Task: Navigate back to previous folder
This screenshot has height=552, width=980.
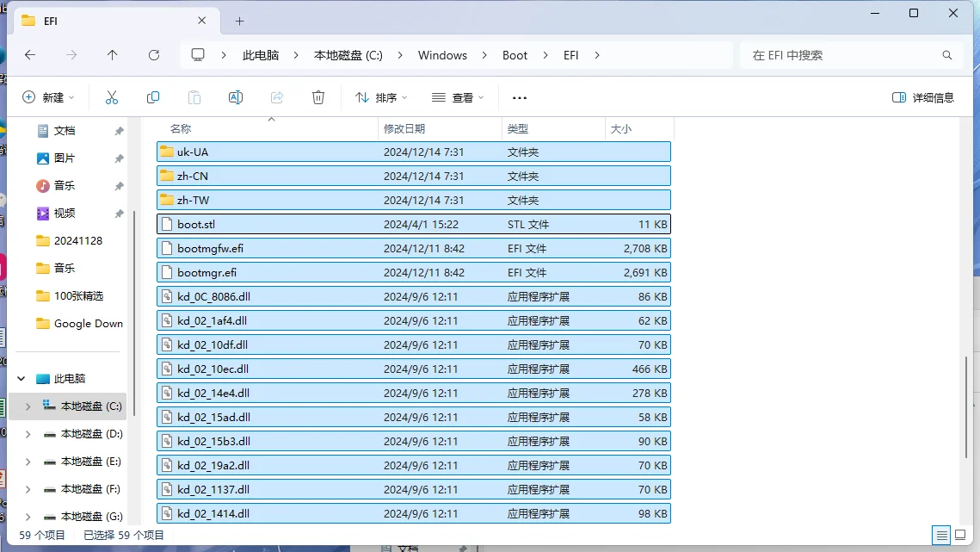Action: pyautogui.click(x=30, y=55)
